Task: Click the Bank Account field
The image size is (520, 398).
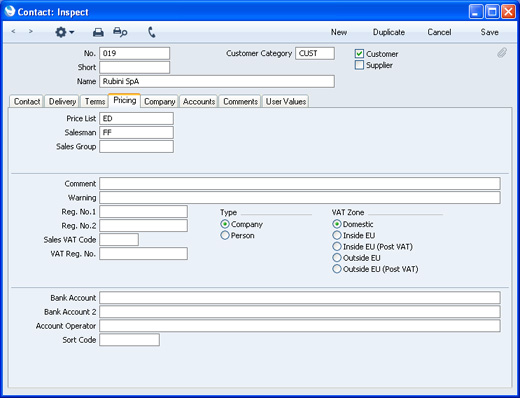Action: coord(300,298)
